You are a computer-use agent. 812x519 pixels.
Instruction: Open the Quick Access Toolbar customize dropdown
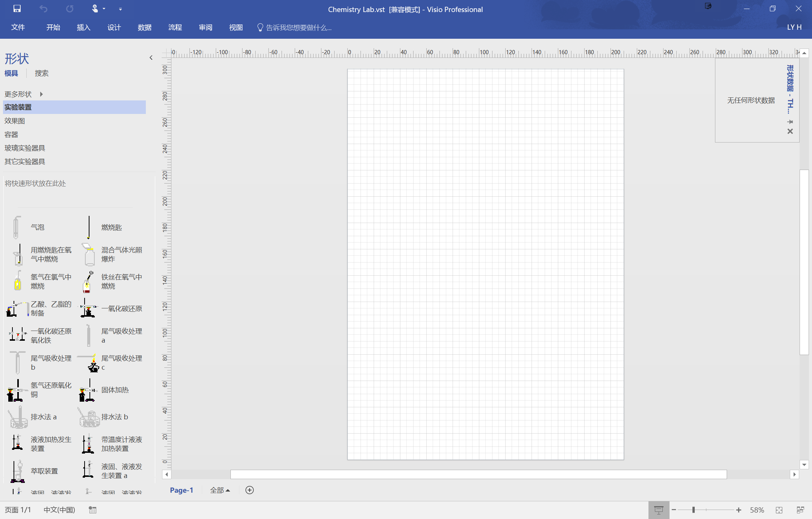120,9
